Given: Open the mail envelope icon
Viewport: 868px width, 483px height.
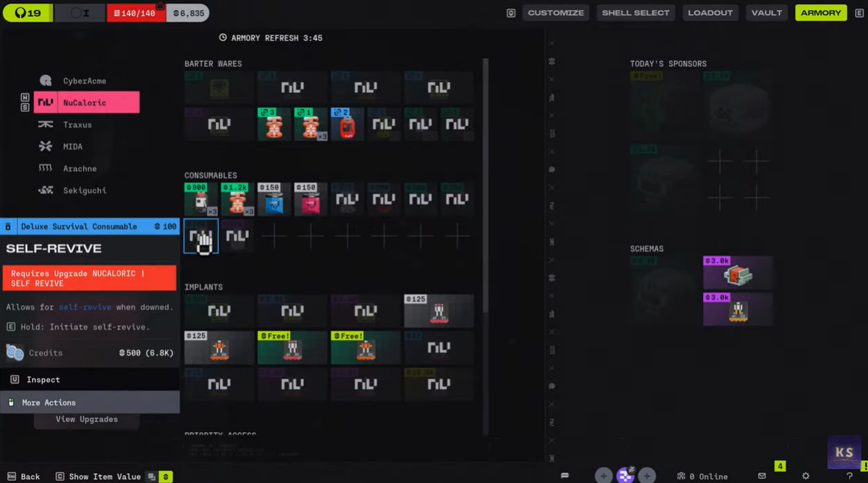Looking at the screenshot, I should click(762, 476).
